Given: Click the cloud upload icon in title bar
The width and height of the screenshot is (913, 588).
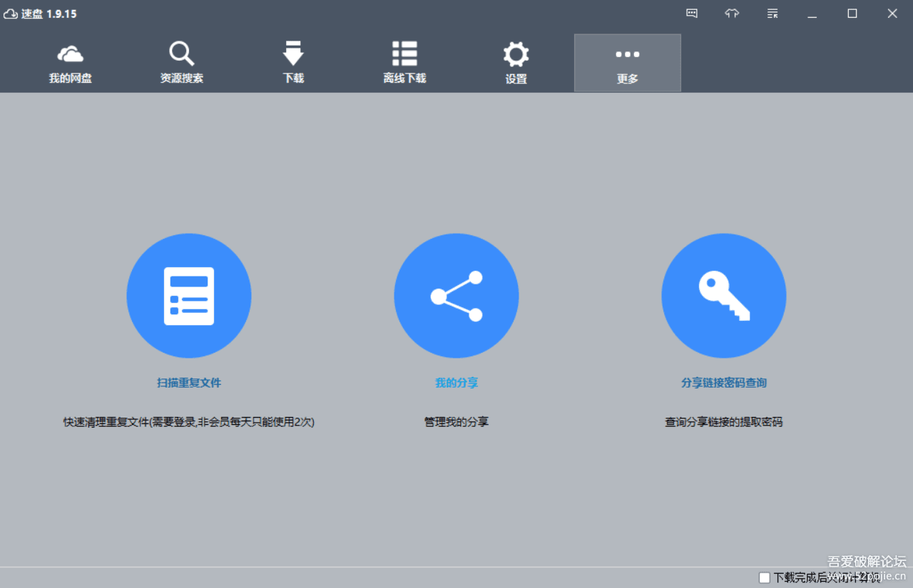Looking at the screenshot, I should pyautogui.click(x=732, y=13).
